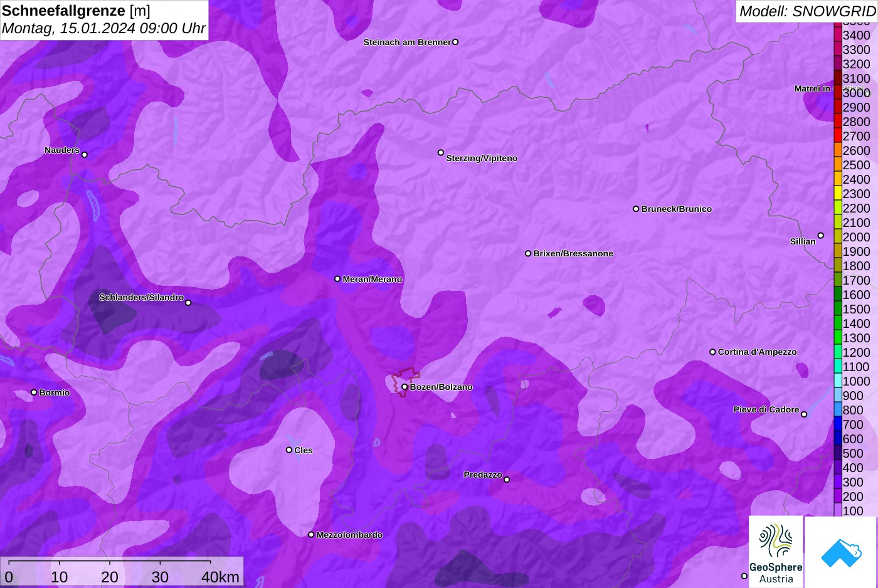Screen dimensions: 878x588
Task: Click the Meran/Merano label
Action: click(373, 279)
